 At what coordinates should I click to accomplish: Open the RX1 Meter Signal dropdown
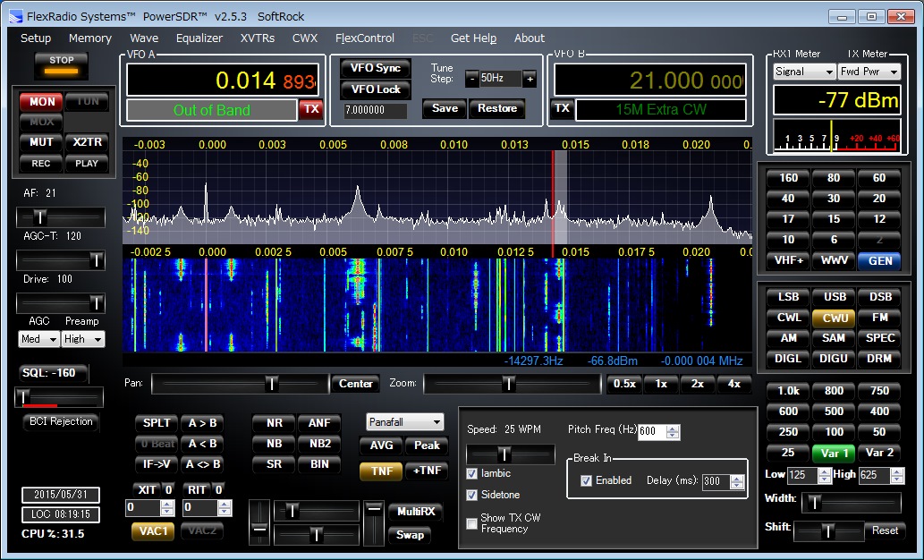[x=804, y=72]
